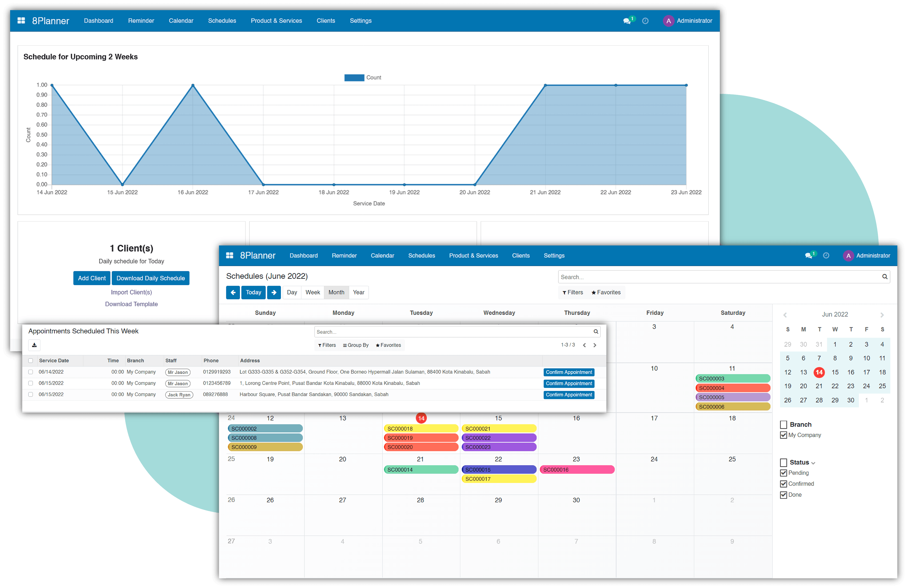Toggle the Branch filter checkbox
The height and width of the screenshot is (588, 907).
coord(783,424)
